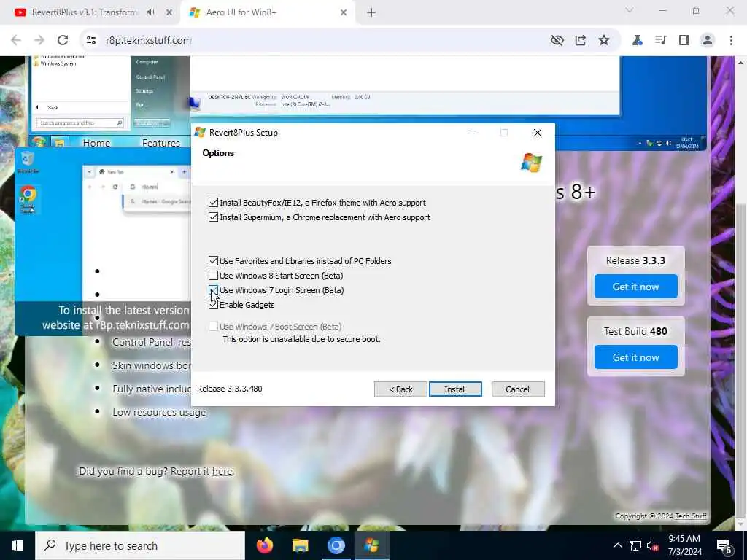Screen dimensions: 747x560
Task: Click the Copyright 2024 Tech Stuff text
Action: pyautogui.click(x=661, y=516)
